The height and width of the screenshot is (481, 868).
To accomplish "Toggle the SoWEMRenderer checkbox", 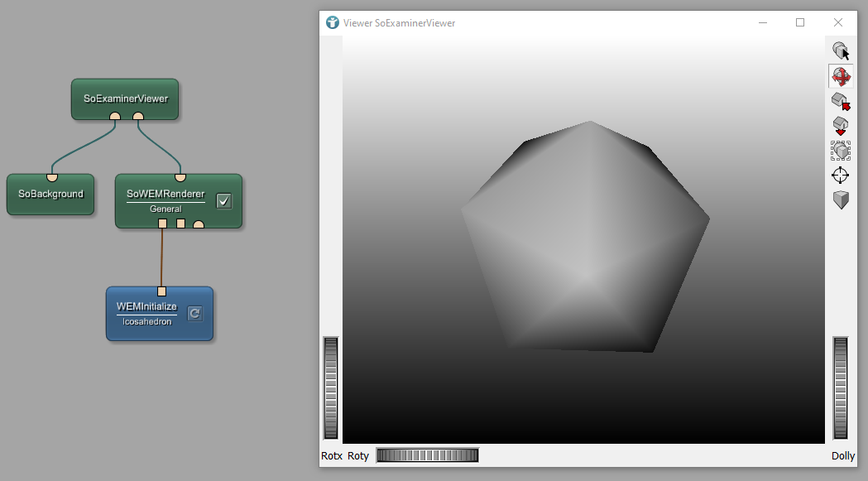I will 223,200.
